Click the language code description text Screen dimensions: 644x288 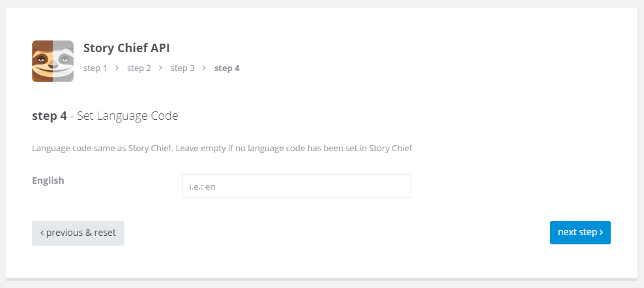(222, 149)
